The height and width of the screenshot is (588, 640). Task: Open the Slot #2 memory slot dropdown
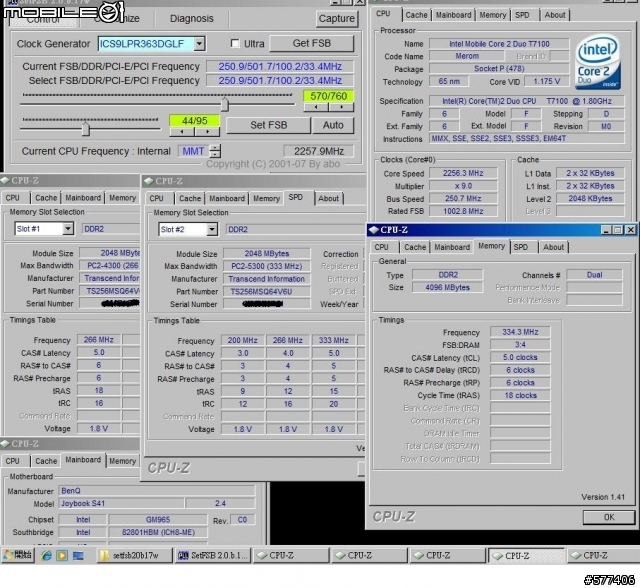click(212, 230)
